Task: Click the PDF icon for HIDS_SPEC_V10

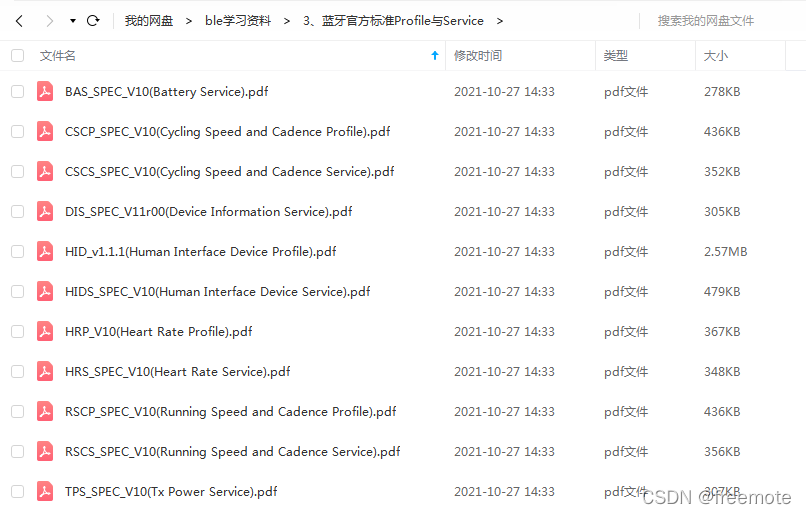Action: coord(45,291)
